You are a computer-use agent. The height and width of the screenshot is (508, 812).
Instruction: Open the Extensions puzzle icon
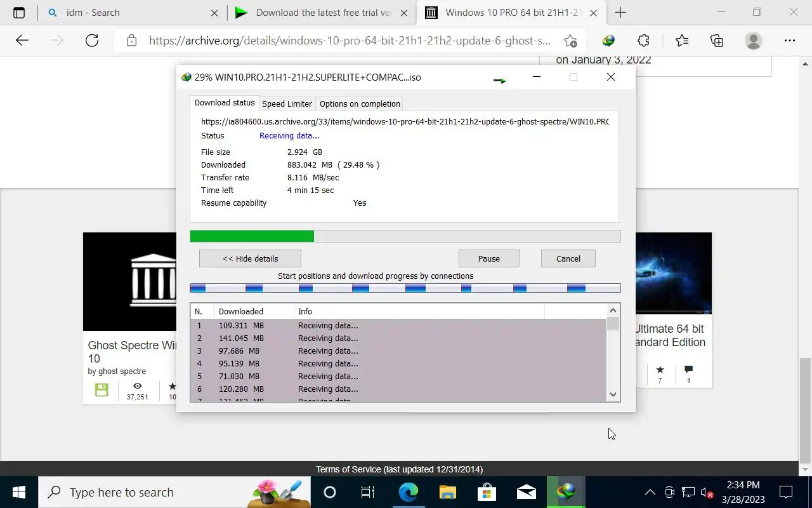pos(643,41)
